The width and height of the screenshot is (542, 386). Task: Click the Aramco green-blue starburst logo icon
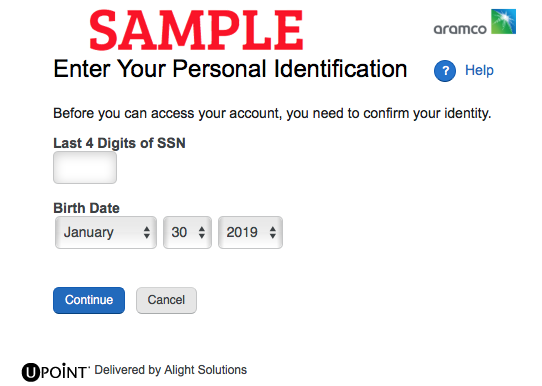point(503,21)
